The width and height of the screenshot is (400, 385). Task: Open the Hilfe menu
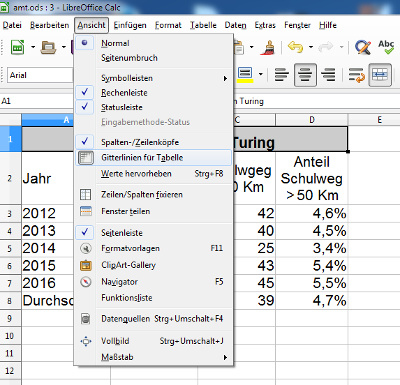point(328,25)
